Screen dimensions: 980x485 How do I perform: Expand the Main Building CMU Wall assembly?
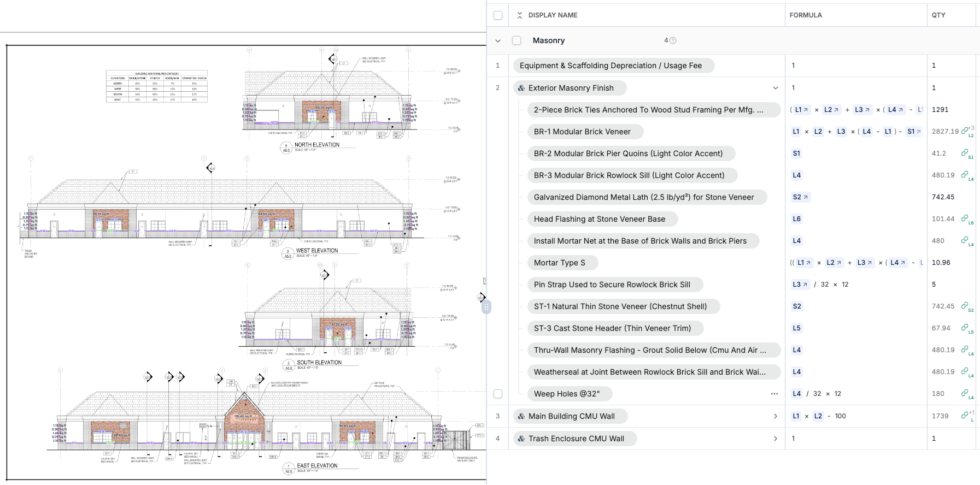coord(776,416)
